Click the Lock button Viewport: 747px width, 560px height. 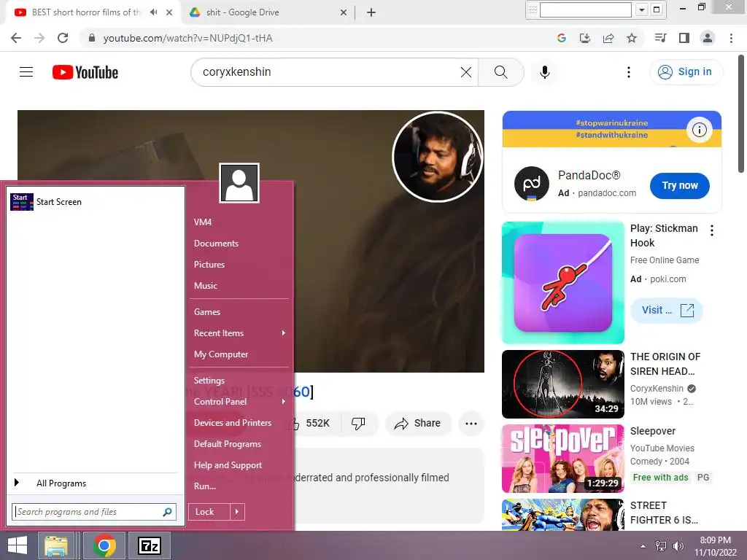[209, 512]
